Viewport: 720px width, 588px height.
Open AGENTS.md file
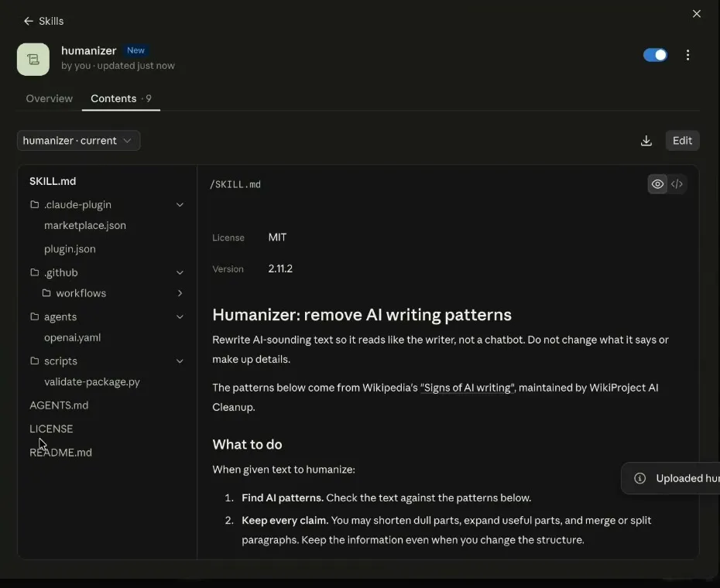tap(59, 405)
